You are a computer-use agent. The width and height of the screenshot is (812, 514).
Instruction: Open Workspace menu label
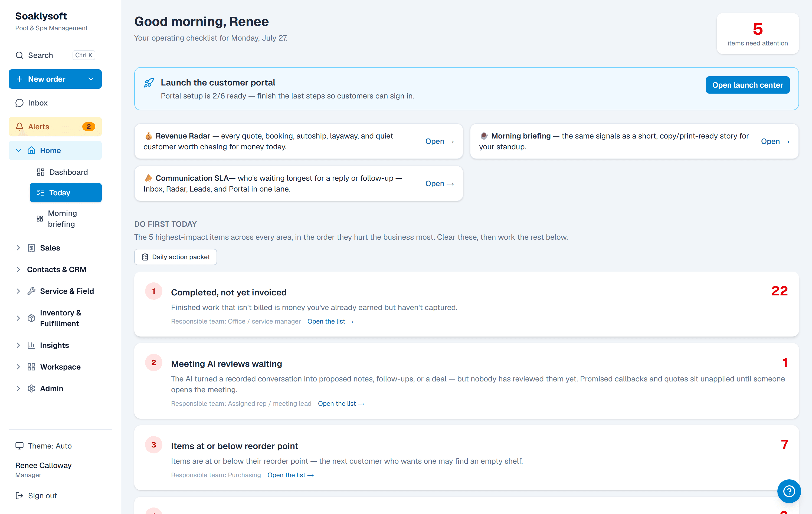(60, 367)
